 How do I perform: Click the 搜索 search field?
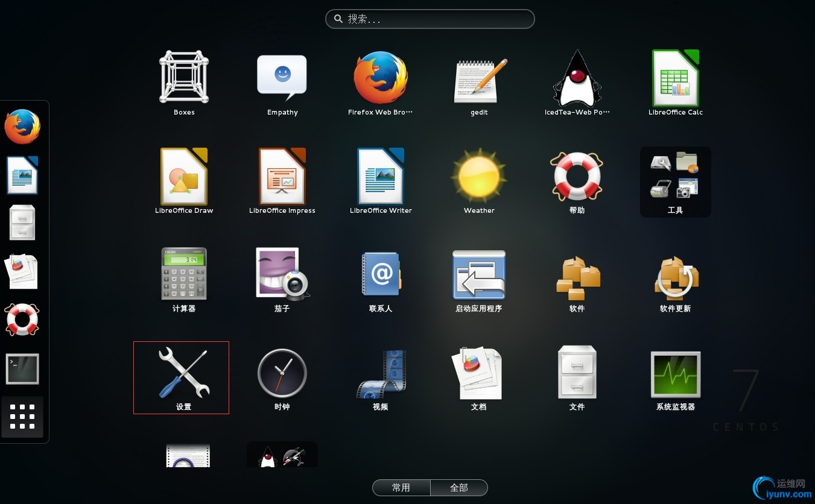click(430, 19)
